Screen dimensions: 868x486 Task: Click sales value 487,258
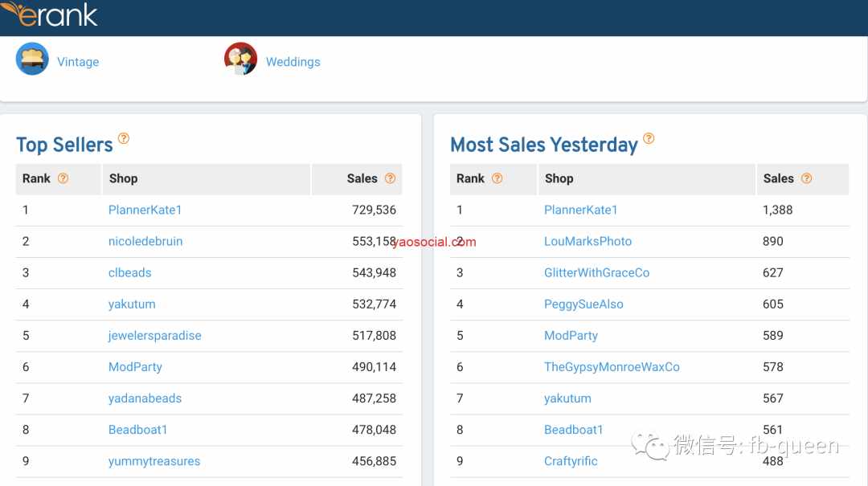(375, 398)
